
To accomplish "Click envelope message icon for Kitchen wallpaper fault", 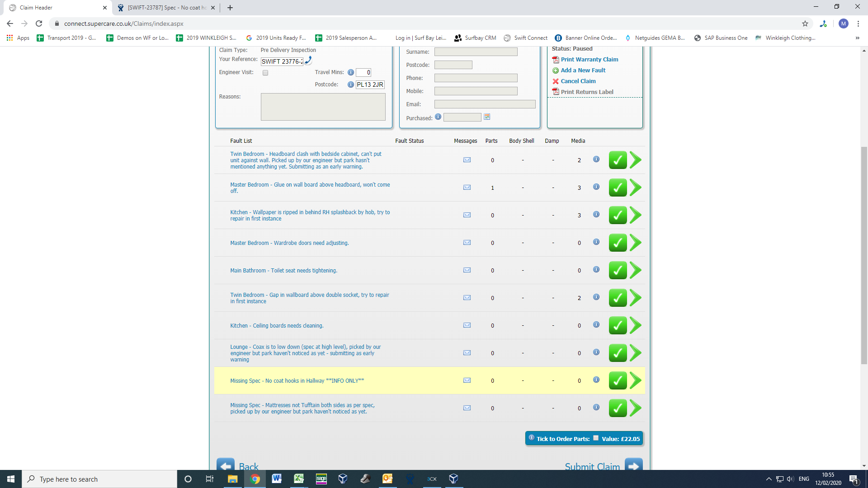I will point(467,215).
